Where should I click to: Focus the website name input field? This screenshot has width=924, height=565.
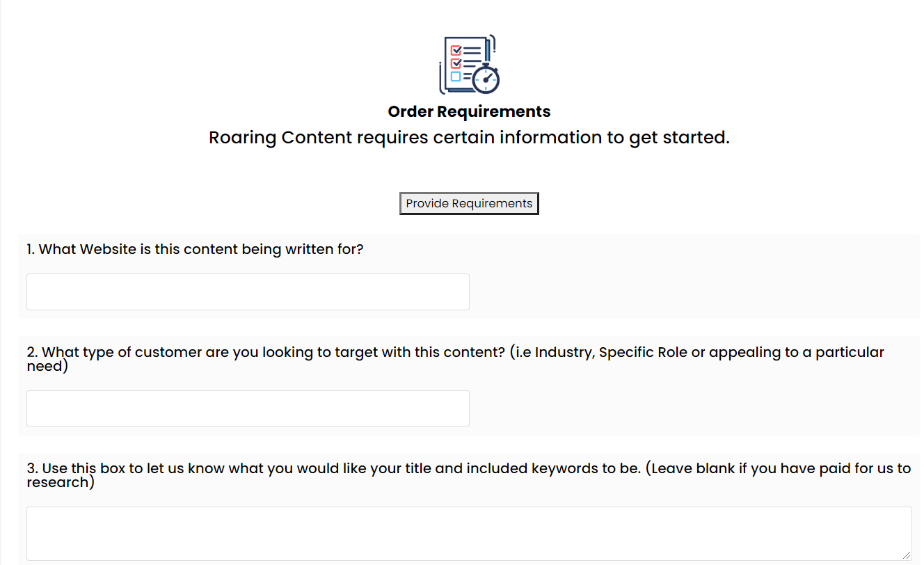point(248,292)
